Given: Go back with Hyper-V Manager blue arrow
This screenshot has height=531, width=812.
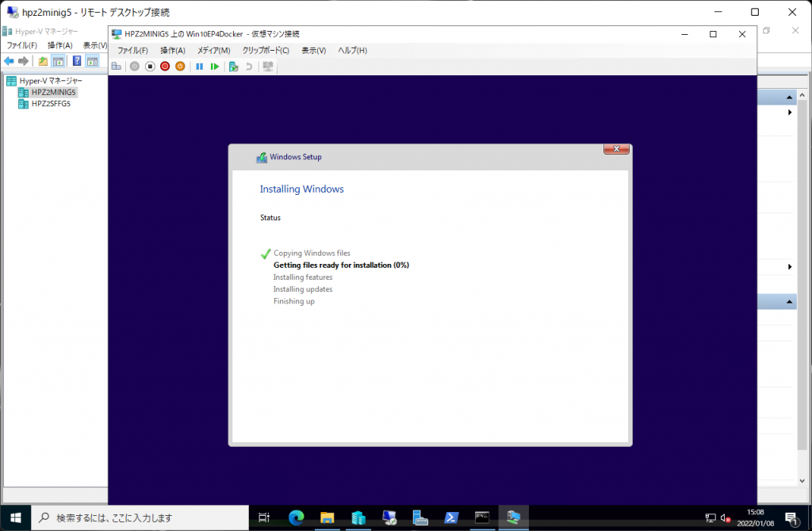Looking at the screenshot, I should point(9,61).
